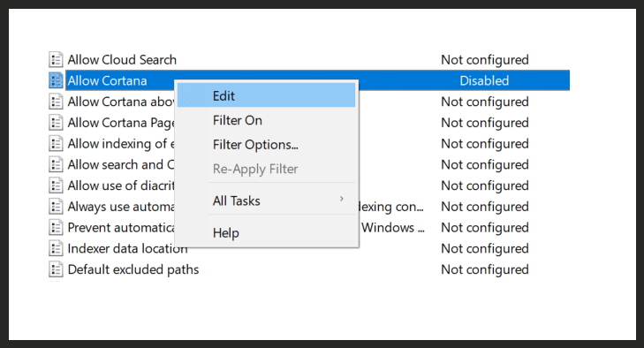
Task: Select the Allow indexing of row
Action: click(121, 144)
